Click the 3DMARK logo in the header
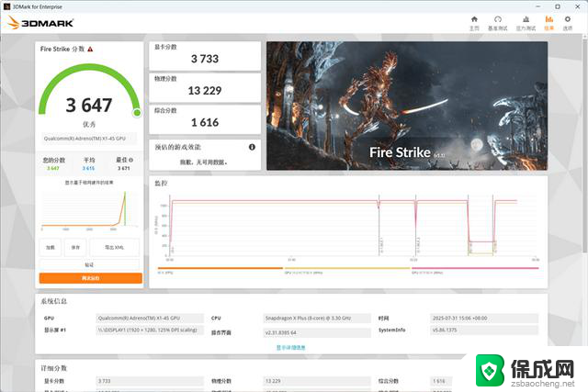588x392 pixels. (x=40, y=23)
